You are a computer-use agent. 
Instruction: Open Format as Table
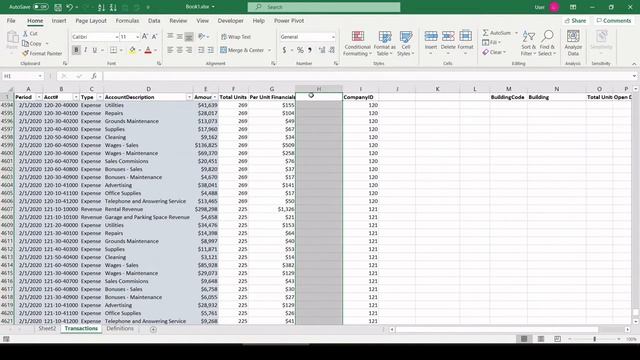(x=384, y=43)
